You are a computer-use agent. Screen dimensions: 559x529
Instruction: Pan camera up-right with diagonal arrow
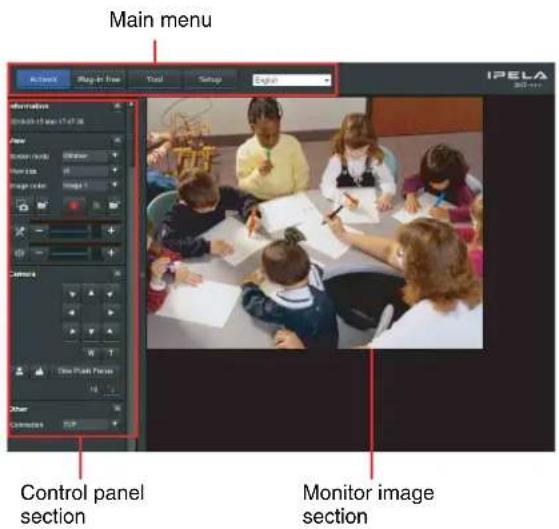coord(110,294)
